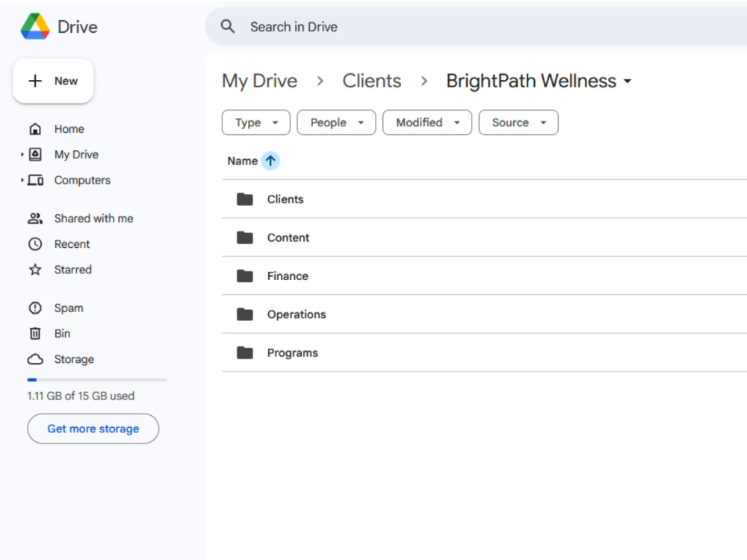Select the My Drive sidebar icon
The image size is (747, 560).
35,155
